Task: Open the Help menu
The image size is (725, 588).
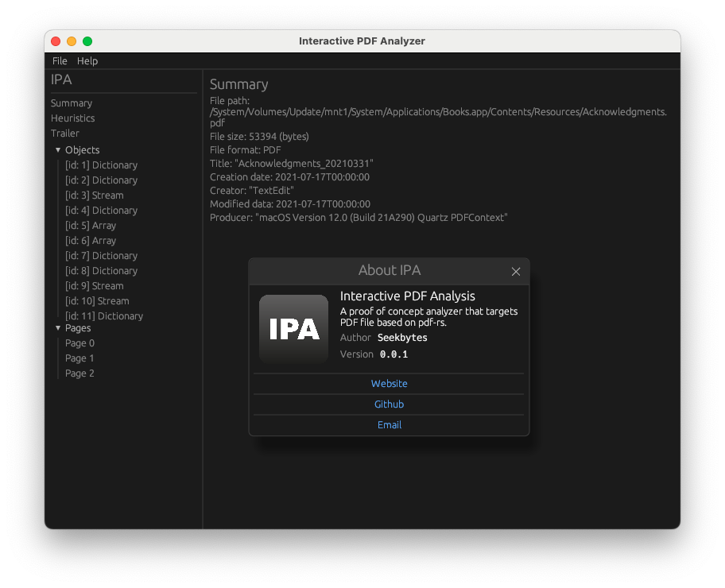Action: (x=87, y=60)
